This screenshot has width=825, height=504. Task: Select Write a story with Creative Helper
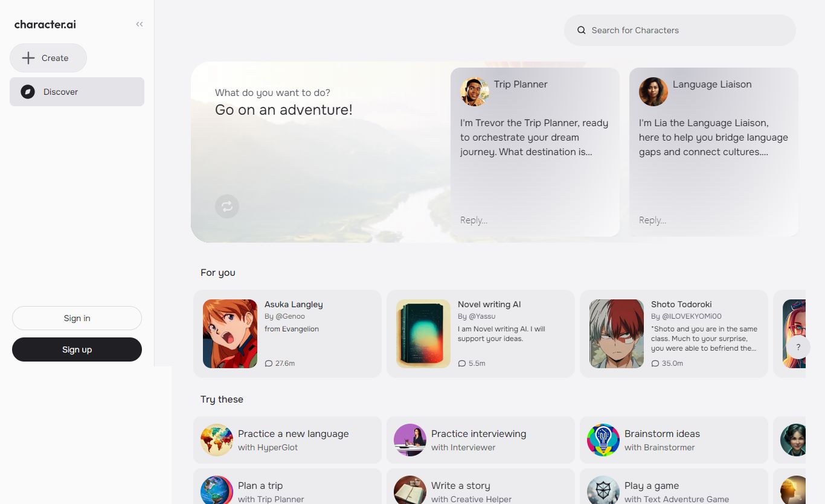tap(481, 486)
